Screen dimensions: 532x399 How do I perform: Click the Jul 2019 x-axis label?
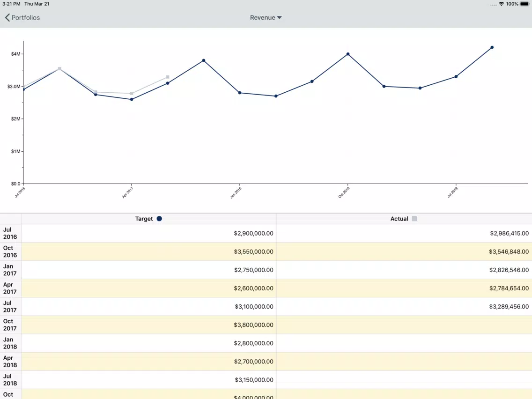452,192
